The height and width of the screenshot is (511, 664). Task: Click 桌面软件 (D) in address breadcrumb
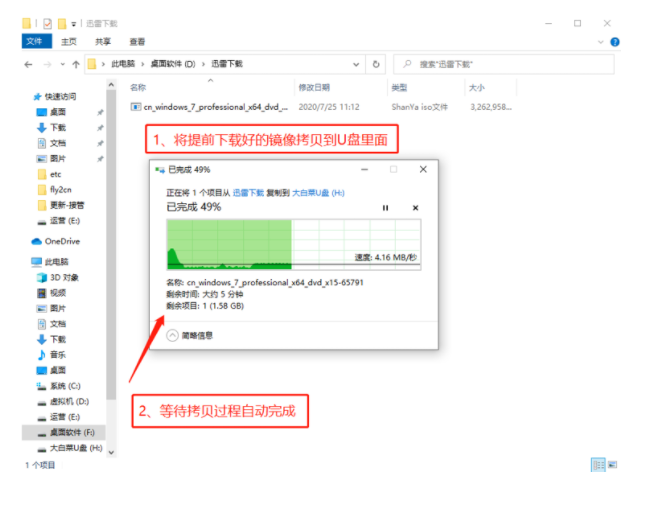pyautogui.click(x=173, y=64)
